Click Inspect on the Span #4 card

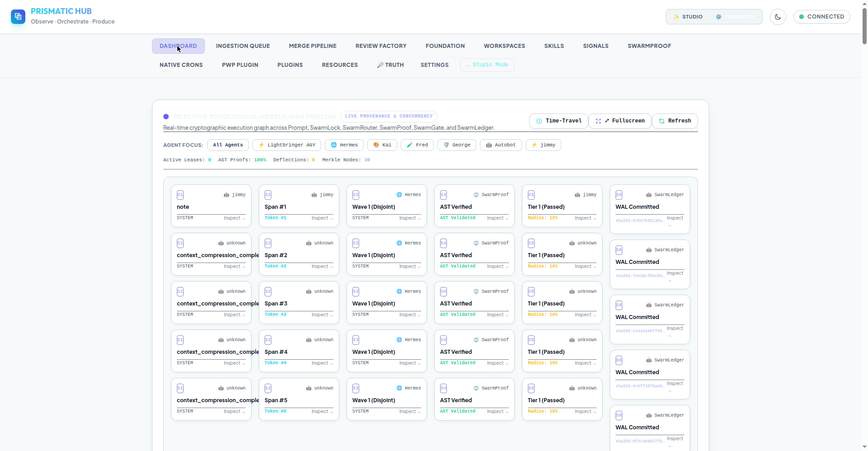click(x=322, y=363)
